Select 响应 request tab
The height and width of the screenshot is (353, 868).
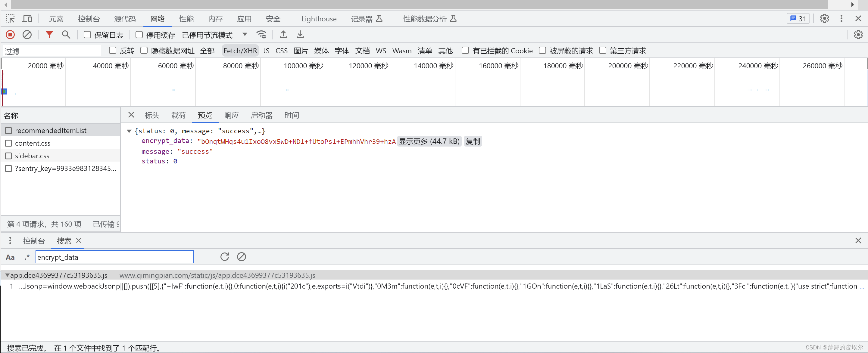[x=232, y=116]
